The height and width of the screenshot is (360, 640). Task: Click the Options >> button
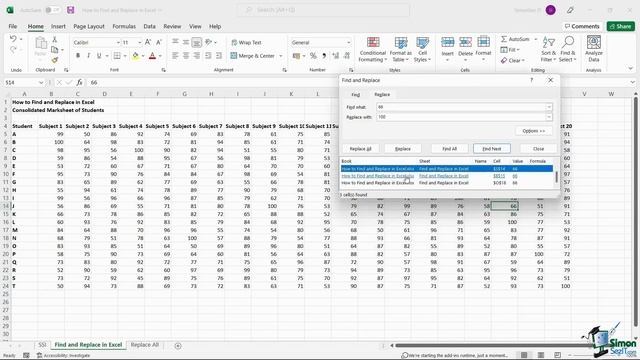533,131
